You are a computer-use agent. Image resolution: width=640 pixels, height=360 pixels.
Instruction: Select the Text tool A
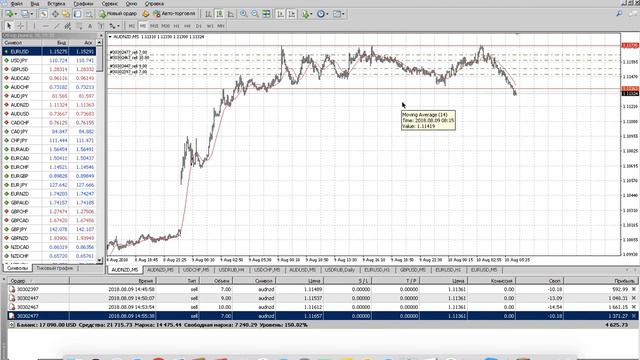pyautogui.click(x=90, y=26)
